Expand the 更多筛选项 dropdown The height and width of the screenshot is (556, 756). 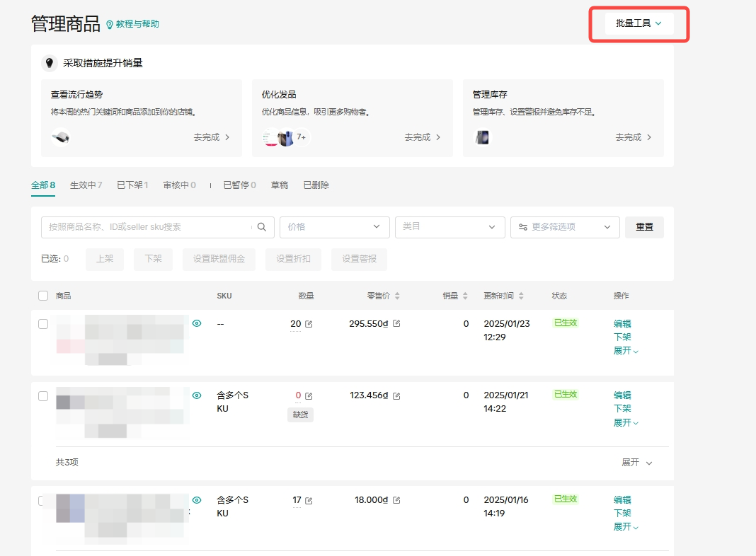(564, 227)
